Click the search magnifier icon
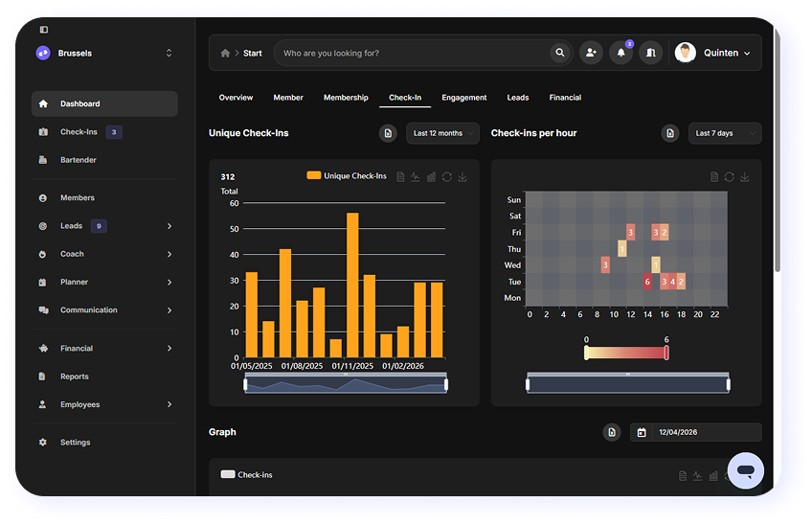The width and height of the screenshot is (812, 525). point(560,53)
